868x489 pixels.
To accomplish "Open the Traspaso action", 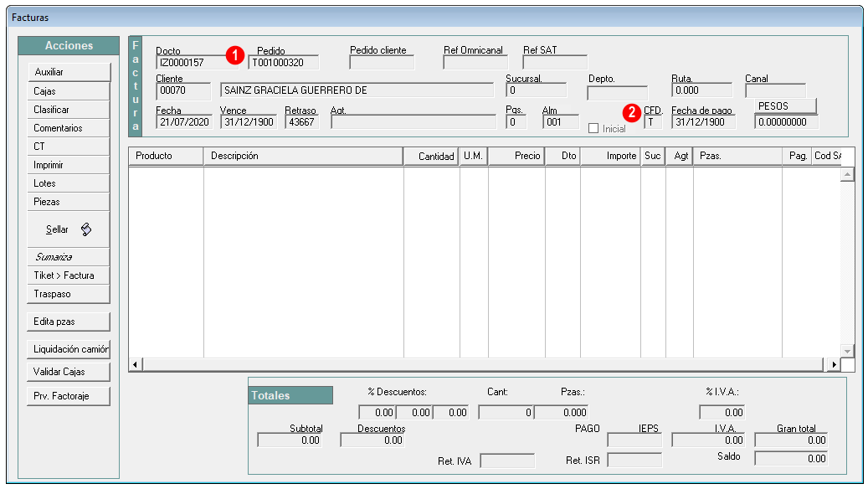I will [67, 293].
